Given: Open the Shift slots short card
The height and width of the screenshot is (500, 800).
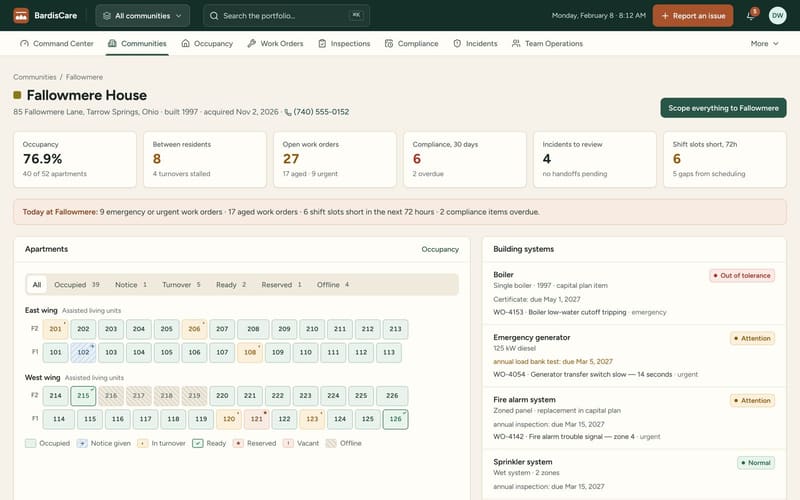Looking at the screenshot, I should (x=724, y=159).
